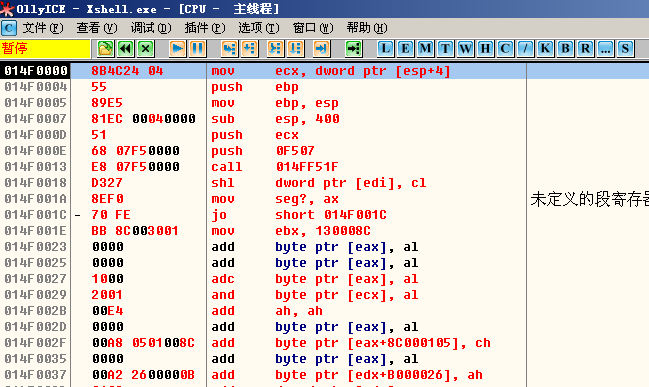Click the CPU window C icon in menu bar

(9, 28)
